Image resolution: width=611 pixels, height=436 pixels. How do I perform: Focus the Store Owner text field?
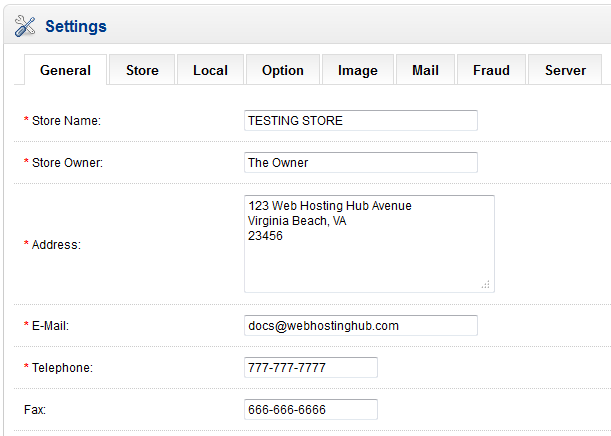coord(360,163)
